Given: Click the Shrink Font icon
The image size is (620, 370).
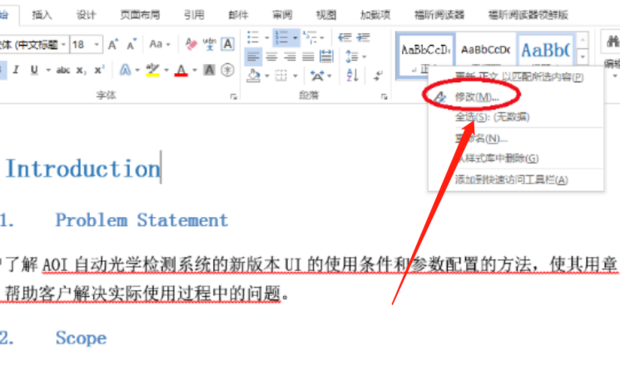Looking at the screenshot, I should [x=131, y=44].
